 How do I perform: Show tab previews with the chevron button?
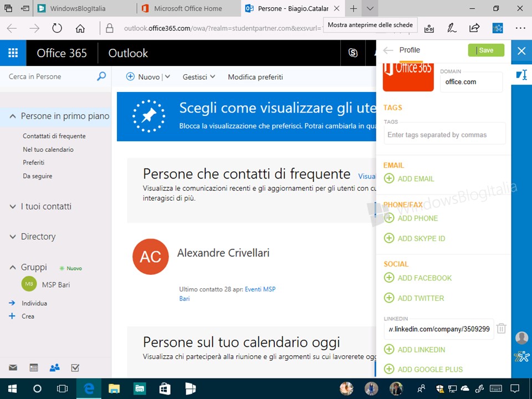click(x=370, y=8)
